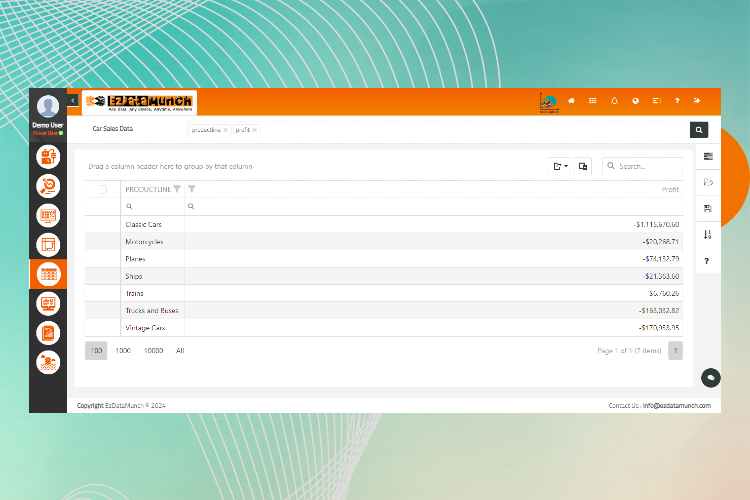Click the PRODUCTLINE filter row search box
This screenshot has height=500, width=750.
click(x=153, y=206)
